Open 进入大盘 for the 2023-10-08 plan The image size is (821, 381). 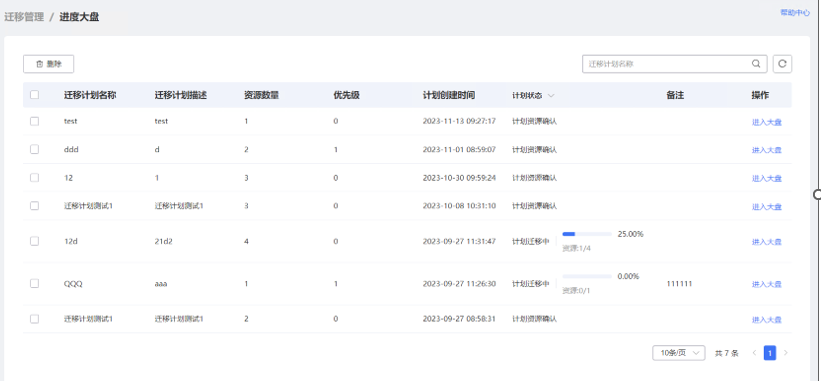tap(767, 207)
